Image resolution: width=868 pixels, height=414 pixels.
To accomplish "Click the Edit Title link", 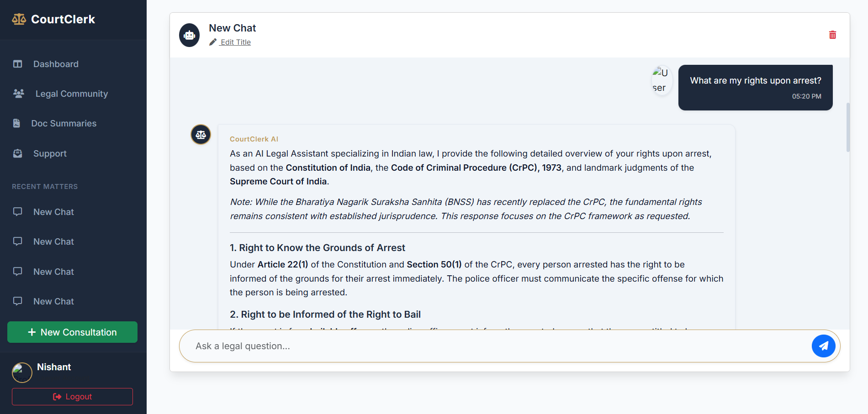I will pos(235,42).
